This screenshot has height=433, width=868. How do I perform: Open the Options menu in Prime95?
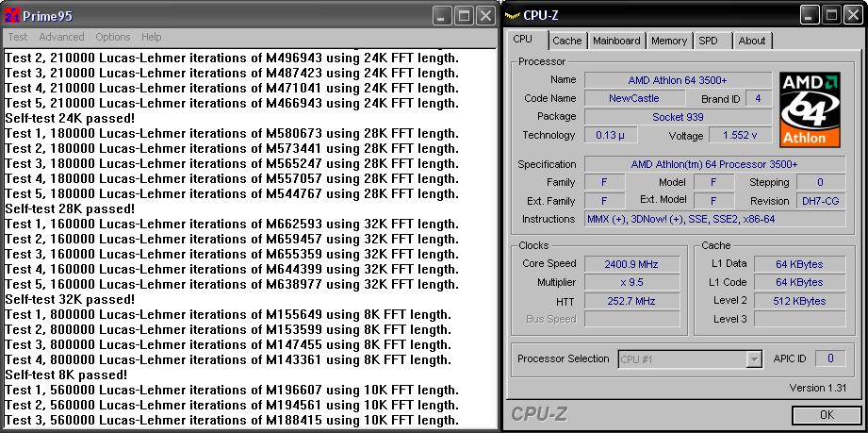pyautogui.click(x=113, y=37)
